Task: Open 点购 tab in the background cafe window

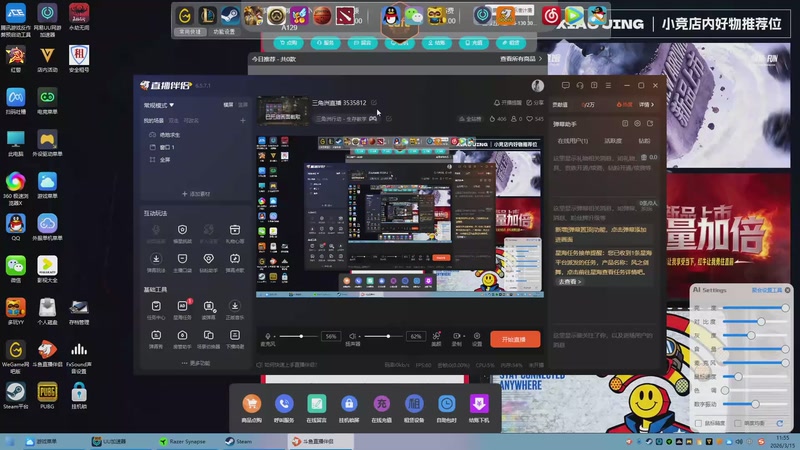Action: 288,43
